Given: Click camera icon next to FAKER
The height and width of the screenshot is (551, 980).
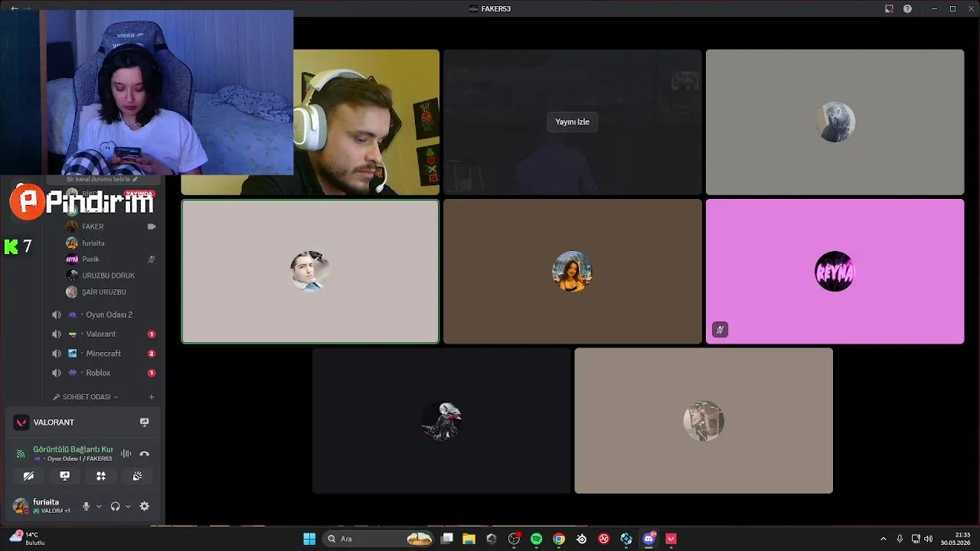Looking at the screenshot, I should point(152,227).
